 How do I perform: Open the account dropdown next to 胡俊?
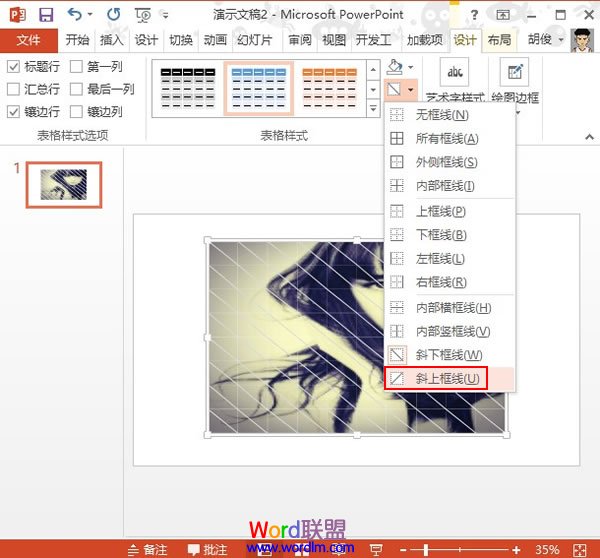pyautogui.click(x=561, y=39)
